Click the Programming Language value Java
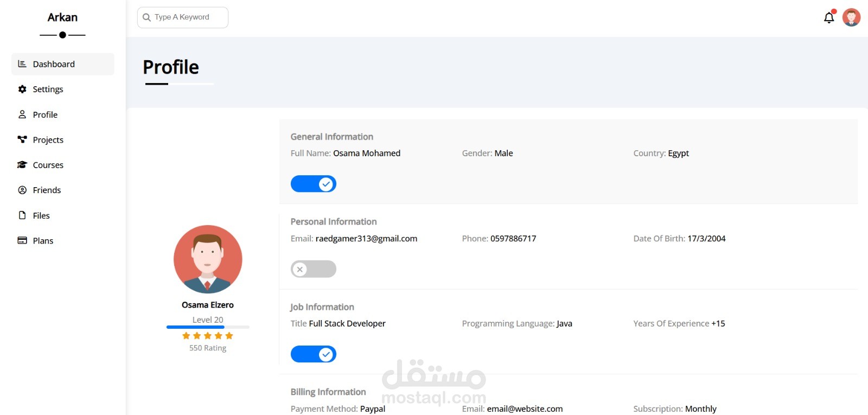The image size is (868, 415). tap(564, 324)
